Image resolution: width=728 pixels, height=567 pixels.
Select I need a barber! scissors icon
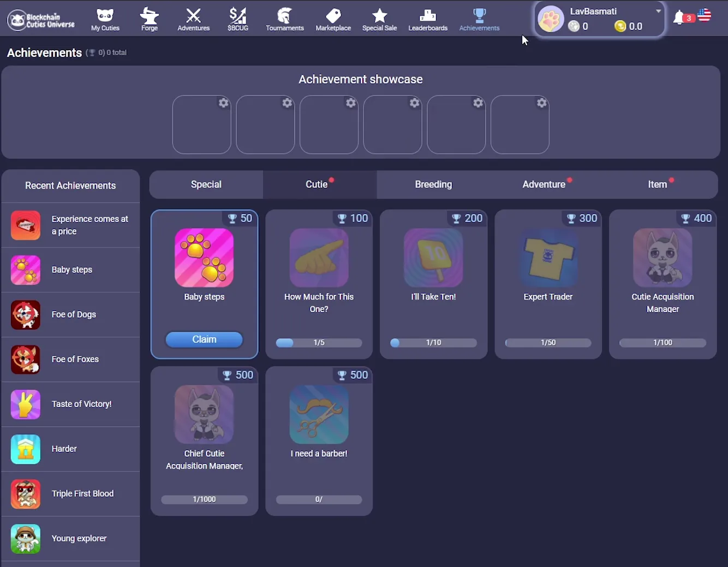(x=319, y=414)
